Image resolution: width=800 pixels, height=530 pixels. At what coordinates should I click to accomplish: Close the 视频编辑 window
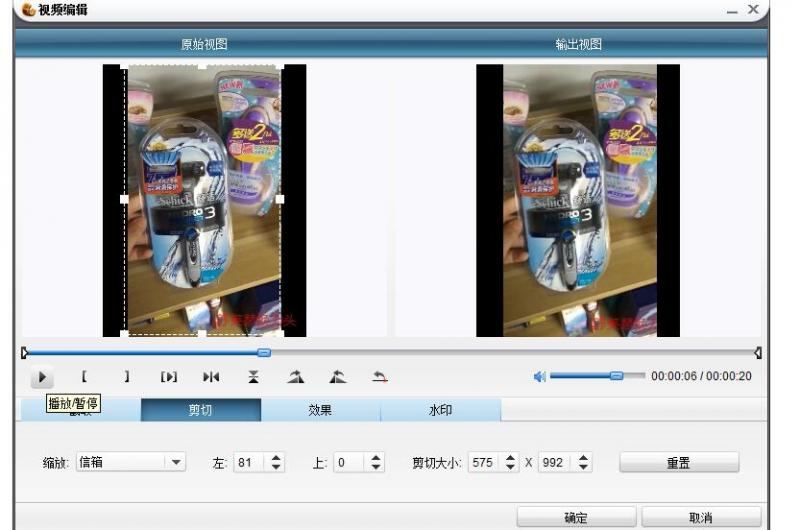(753, 9)
